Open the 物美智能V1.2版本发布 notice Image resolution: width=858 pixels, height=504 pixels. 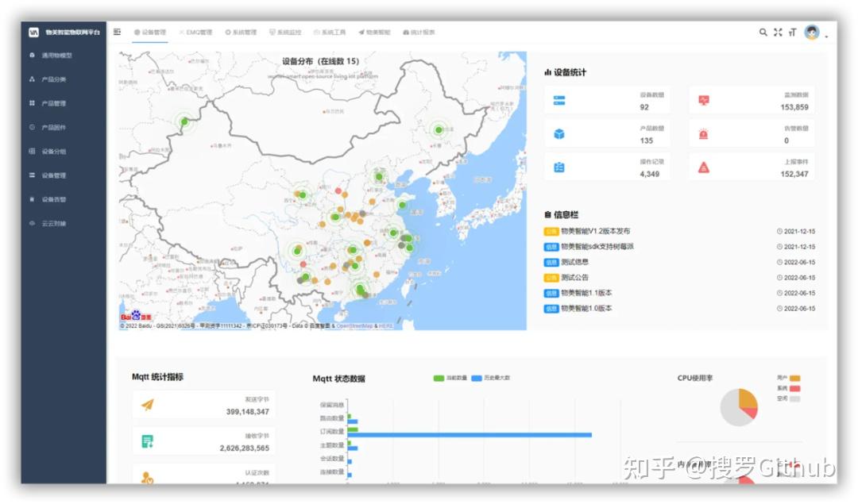pyautogui.click(x=595, y=232)
